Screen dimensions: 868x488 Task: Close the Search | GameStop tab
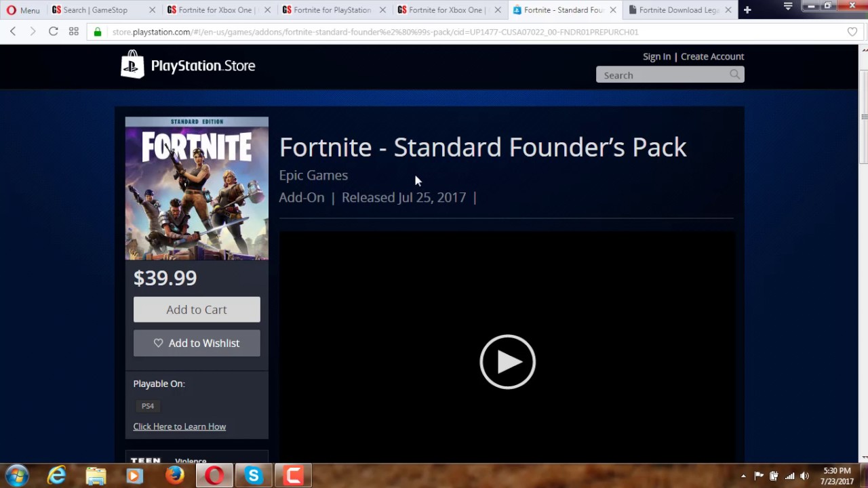pos(152,10)
